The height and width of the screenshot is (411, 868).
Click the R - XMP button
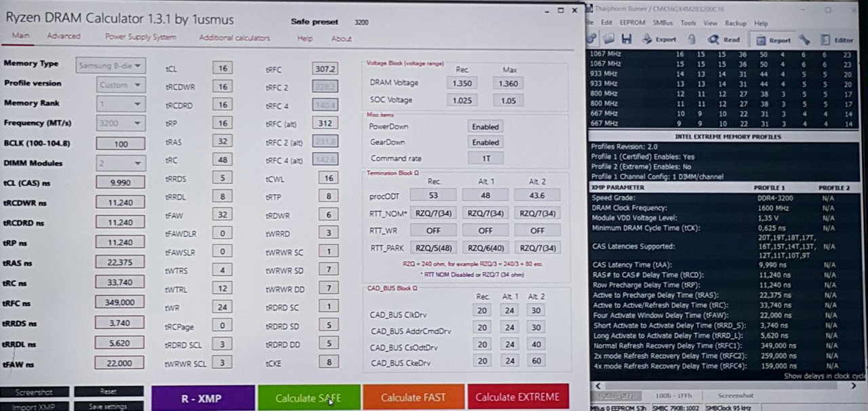(203, 397)
